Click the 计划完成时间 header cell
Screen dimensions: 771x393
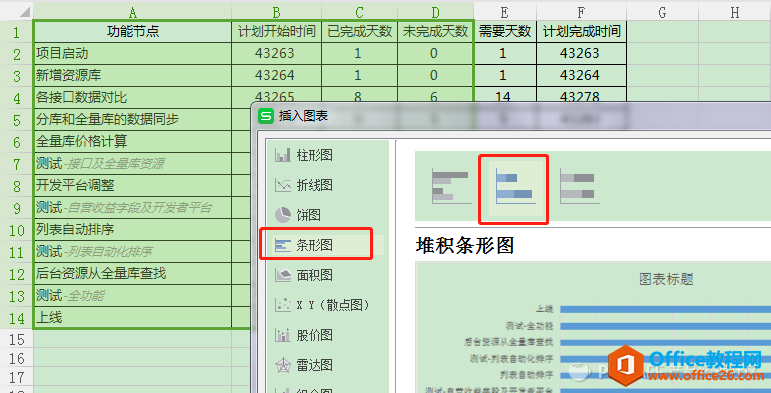tap(582, 32)
